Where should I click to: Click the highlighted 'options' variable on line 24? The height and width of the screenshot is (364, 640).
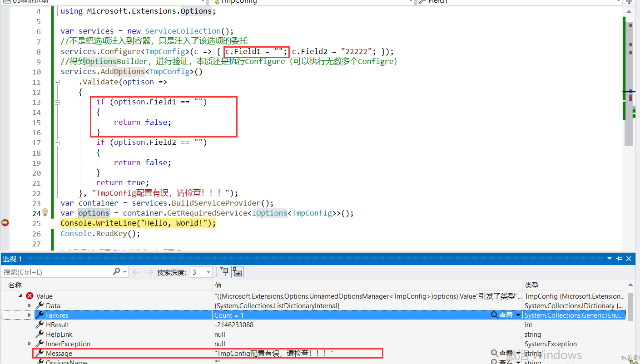(94, 213)
